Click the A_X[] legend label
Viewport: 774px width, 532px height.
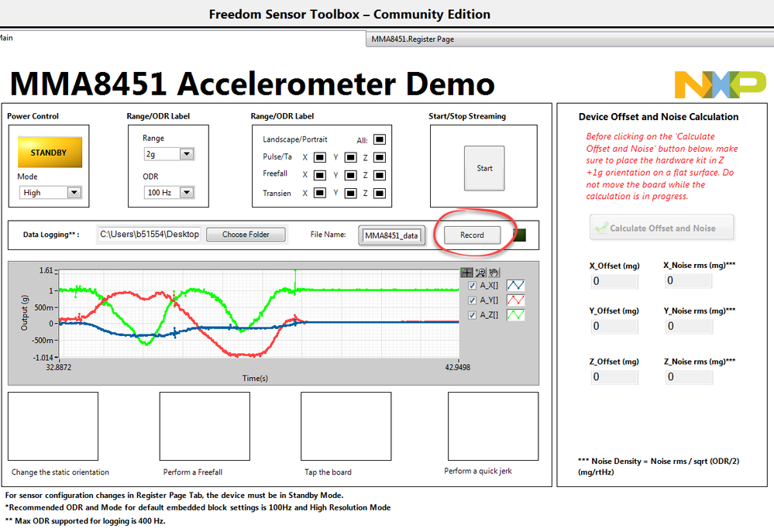[489, 285]
